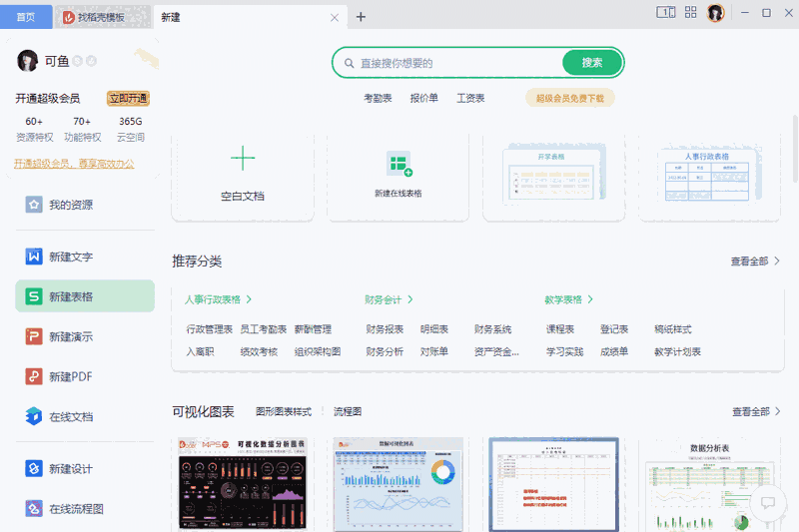Open link 开通超级会员,尊享高效办公

coord(74,164)
